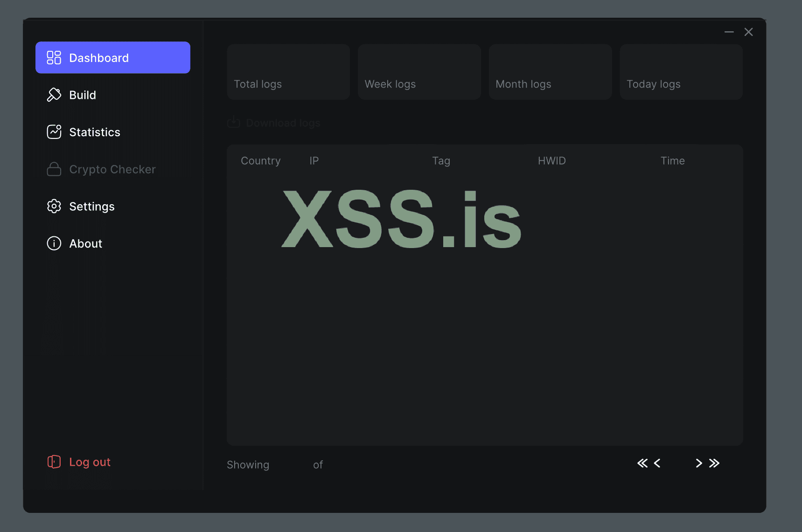
Task: Advance to the next logs page
Action: coord(699,463)
